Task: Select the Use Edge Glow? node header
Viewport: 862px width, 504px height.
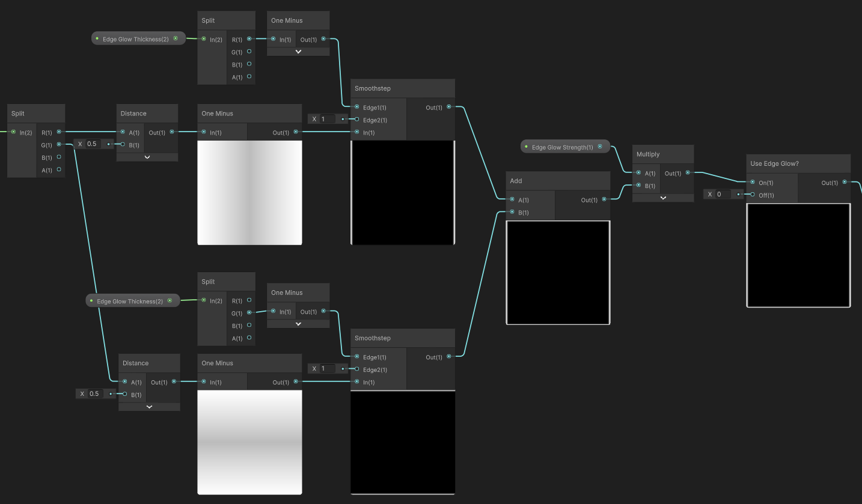Action: [x=798, y=163]
